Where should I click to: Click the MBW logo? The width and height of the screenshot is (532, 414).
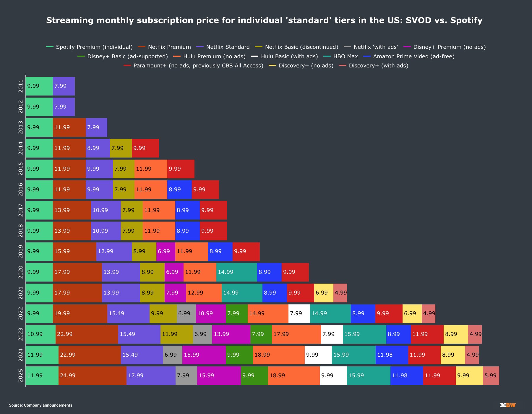508,405
